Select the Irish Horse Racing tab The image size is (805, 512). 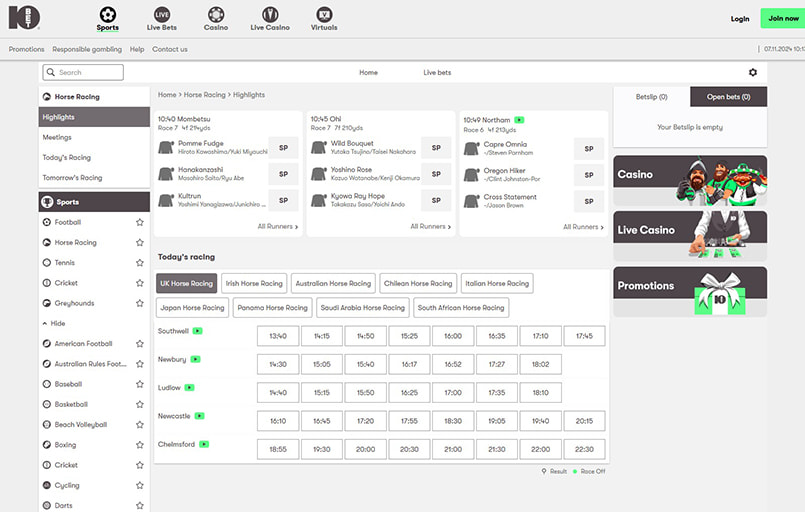click(254, 283)
